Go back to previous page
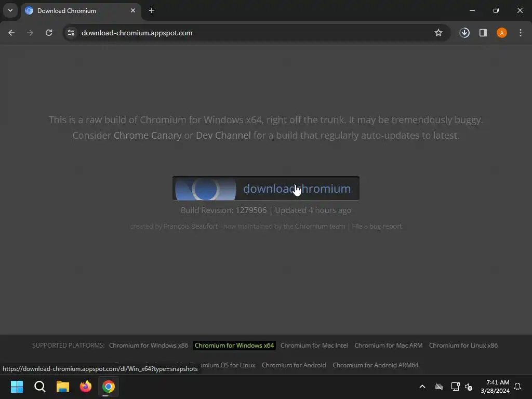532x399 pixels. [x=11, y=33]
